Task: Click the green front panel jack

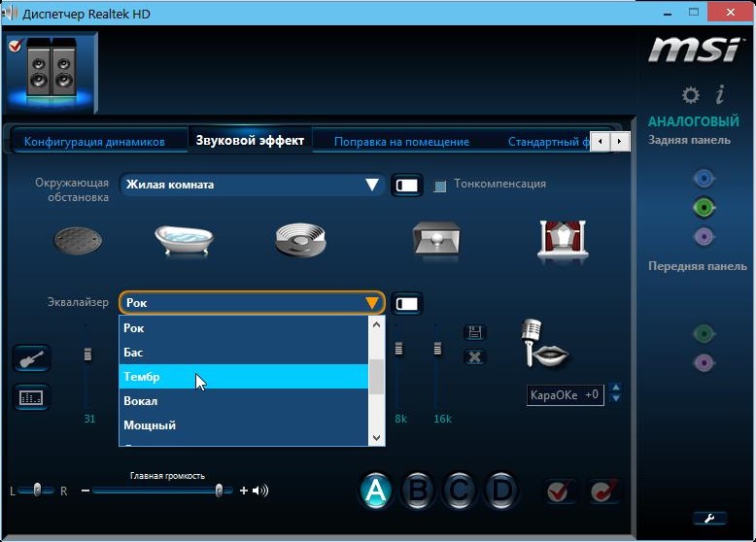Action: pyautogui.click(x=704, y=333)
